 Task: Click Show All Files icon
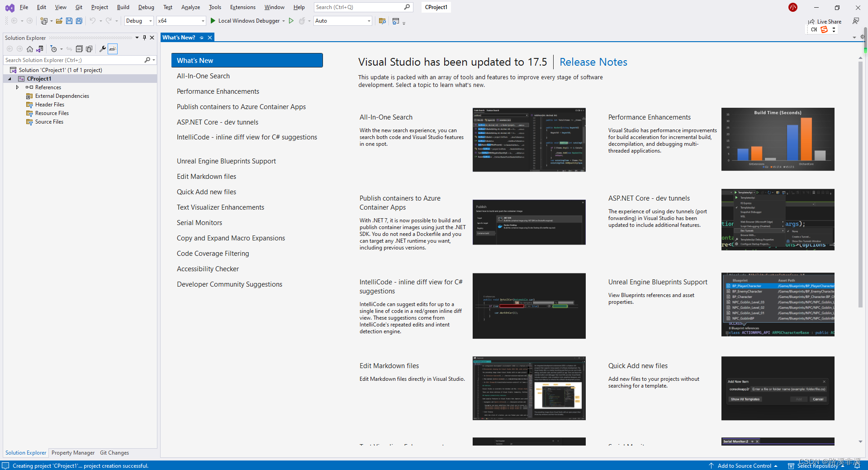(x=89, y=49)
